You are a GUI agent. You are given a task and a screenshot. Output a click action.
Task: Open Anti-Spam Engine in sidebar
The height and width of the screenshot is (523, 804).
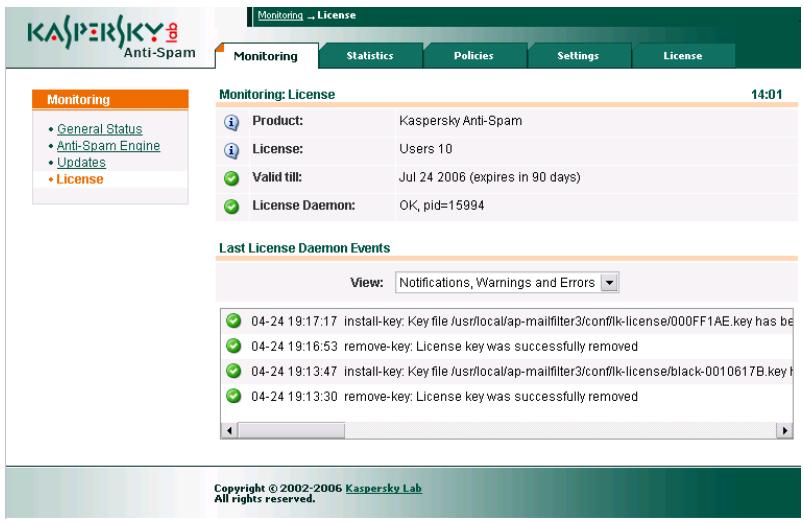coord(108,146)
